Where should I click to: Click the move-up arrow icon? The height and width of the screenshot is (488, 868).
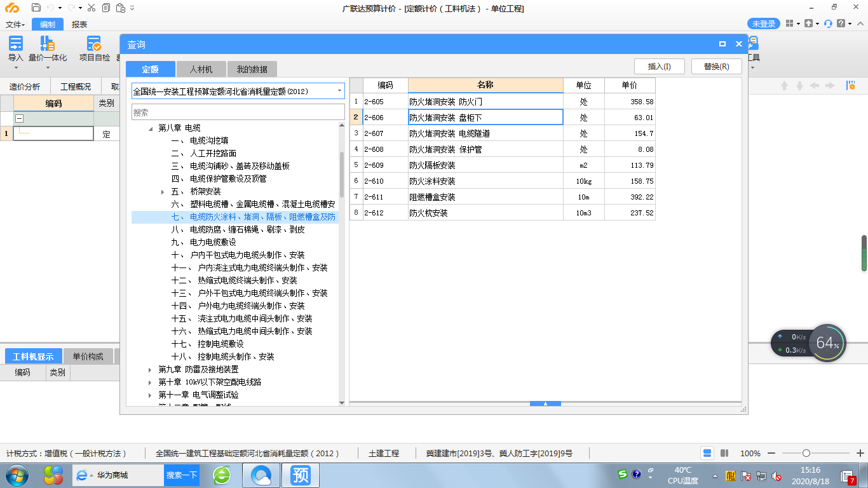(x=784, y=86)
